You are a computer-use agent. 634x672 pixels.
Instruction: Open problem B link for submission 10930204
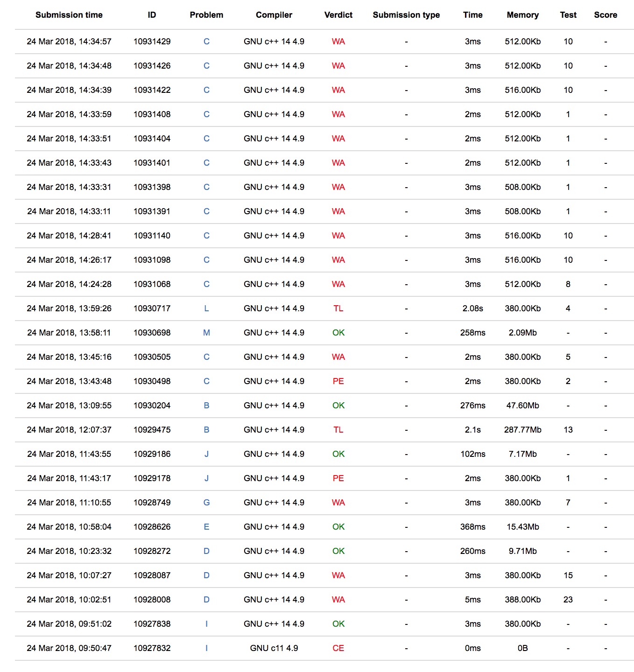206,406
